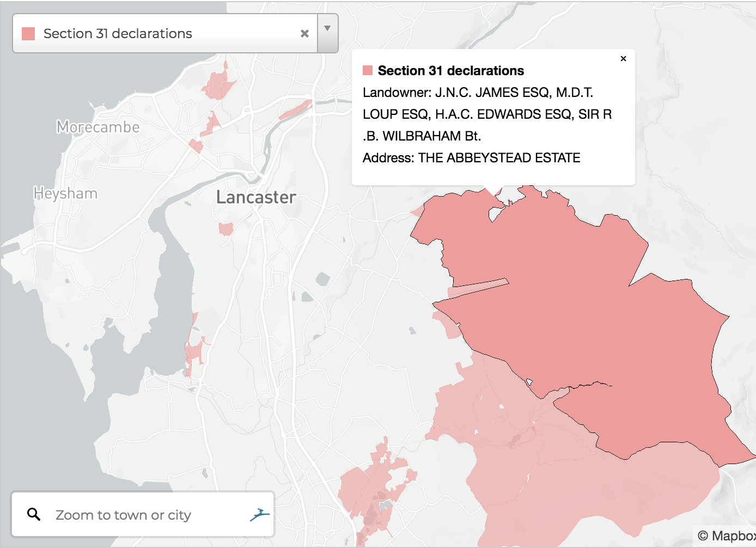Open the Mapbox attribution link

(x=730, y=536)
